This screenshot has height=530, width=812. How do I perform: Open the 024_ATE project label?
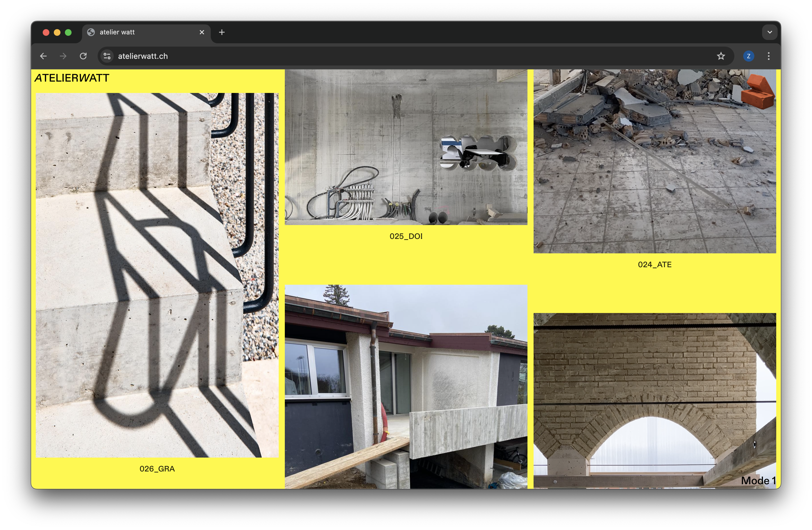654,264
